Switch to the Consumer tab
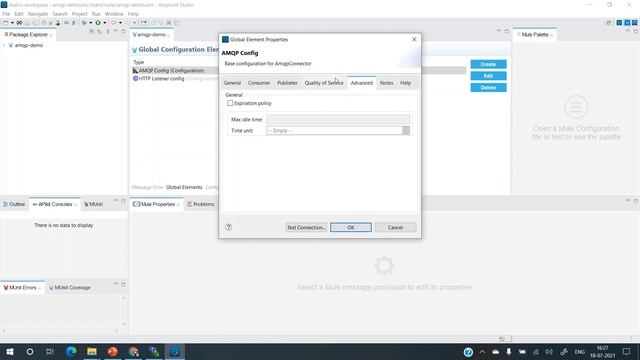640x360 pixels. pyautogui.click(x=259, y=83)
